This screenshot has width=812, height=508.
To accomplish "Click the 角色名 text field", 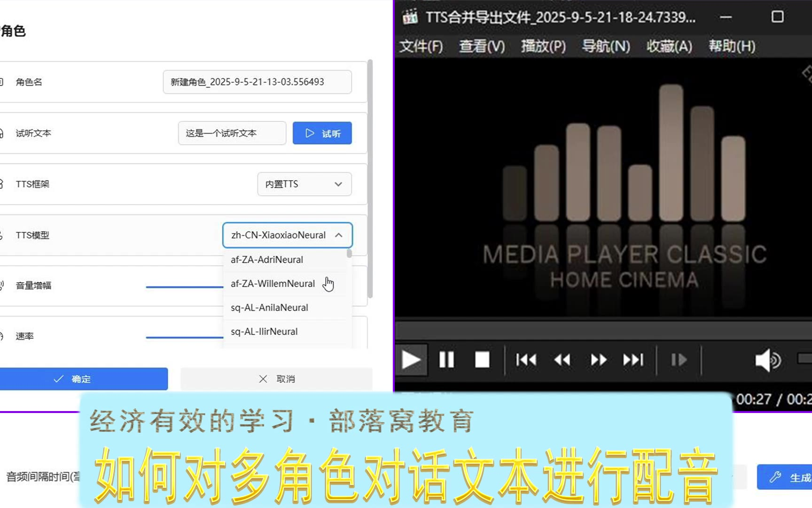I will pyautogui.click(x=257, y=82).
